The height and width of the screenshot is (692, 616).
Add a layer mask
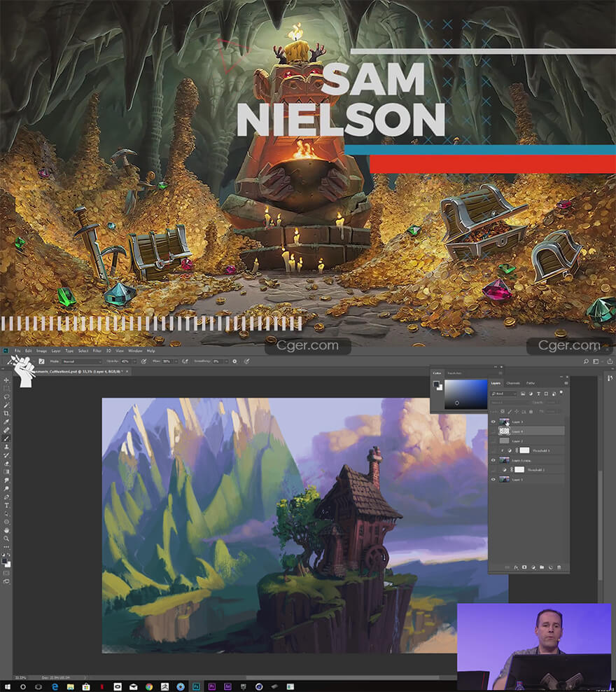(524, 567)
